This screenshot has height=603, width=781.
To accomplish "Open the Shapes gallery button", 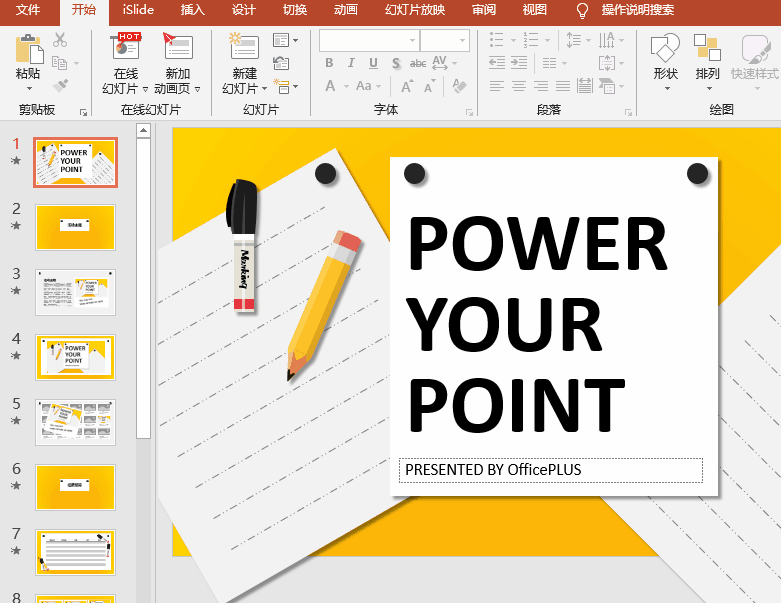I will click(665, 62).
